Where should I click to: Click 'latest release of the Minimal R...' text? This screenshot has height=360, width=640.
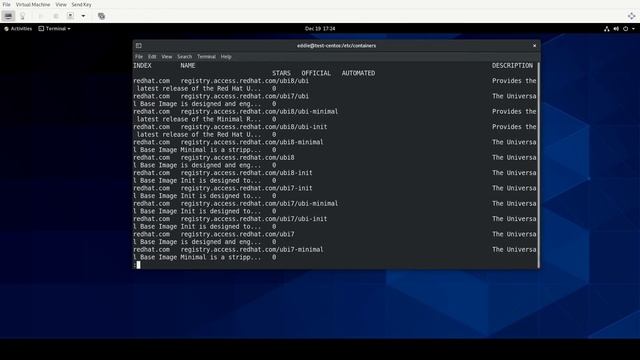tap(198, 119)
